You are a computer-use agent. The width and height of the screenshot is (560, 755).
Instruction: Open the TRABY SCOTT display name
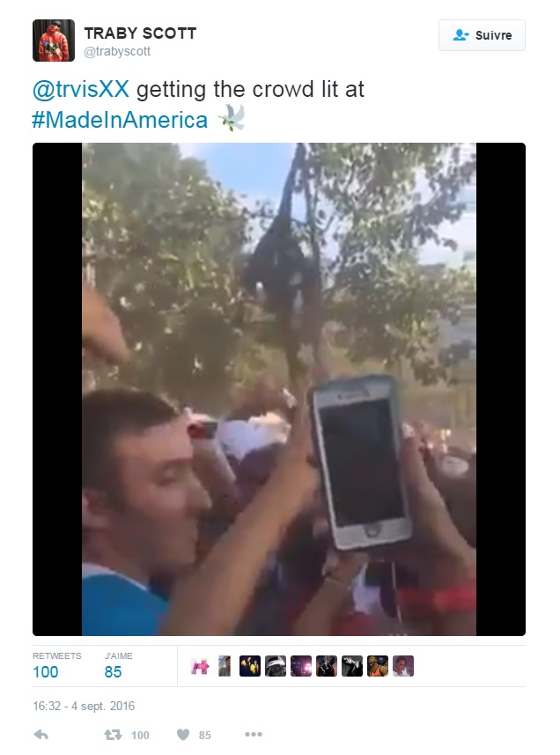click(140, 33)
